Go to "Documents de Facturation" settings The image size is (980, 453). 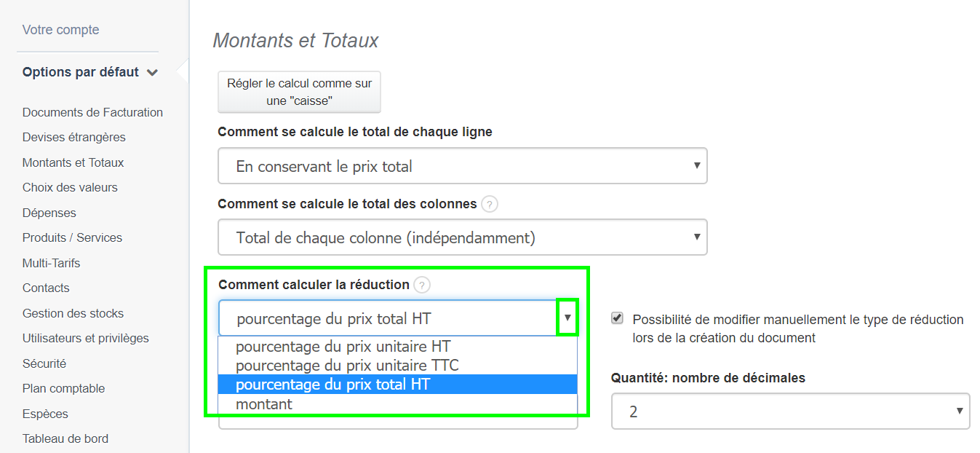[92, 112]
